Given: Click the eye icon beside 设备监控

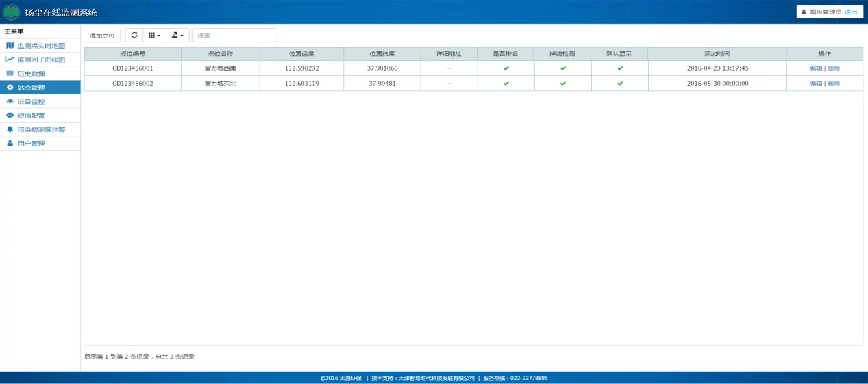Looking at the screenshot, I should coord(10,101).
